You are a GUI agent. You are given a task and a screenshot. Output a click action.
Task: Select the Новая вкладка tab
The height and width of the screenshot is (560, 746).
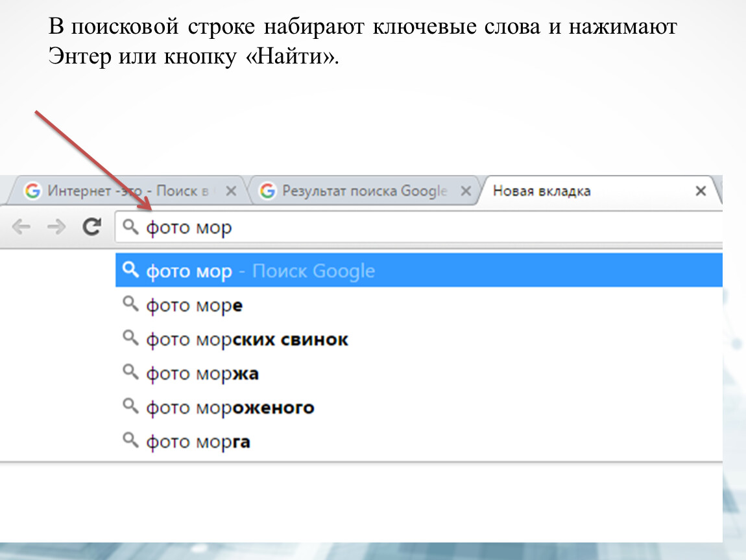pyautogui.click(x=601, y=191)
